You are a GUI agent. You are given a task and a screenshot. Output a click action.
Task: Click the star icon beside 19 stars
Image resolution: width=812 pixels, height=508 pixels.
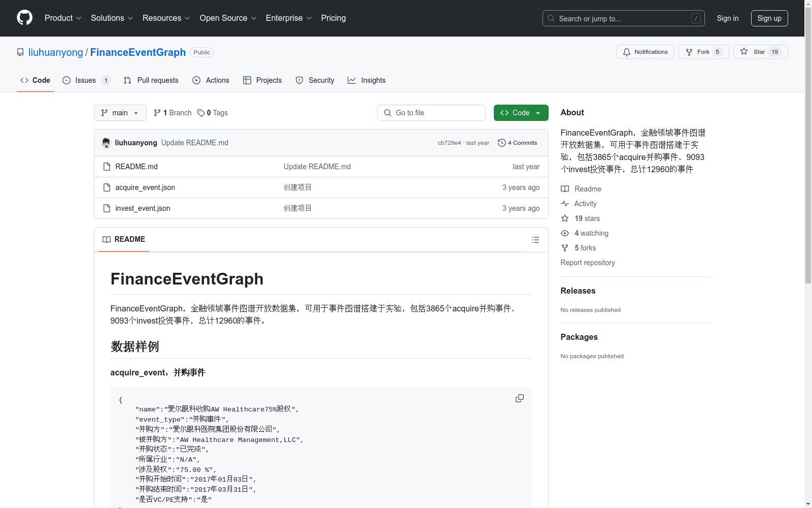click(x=565, y=218)
